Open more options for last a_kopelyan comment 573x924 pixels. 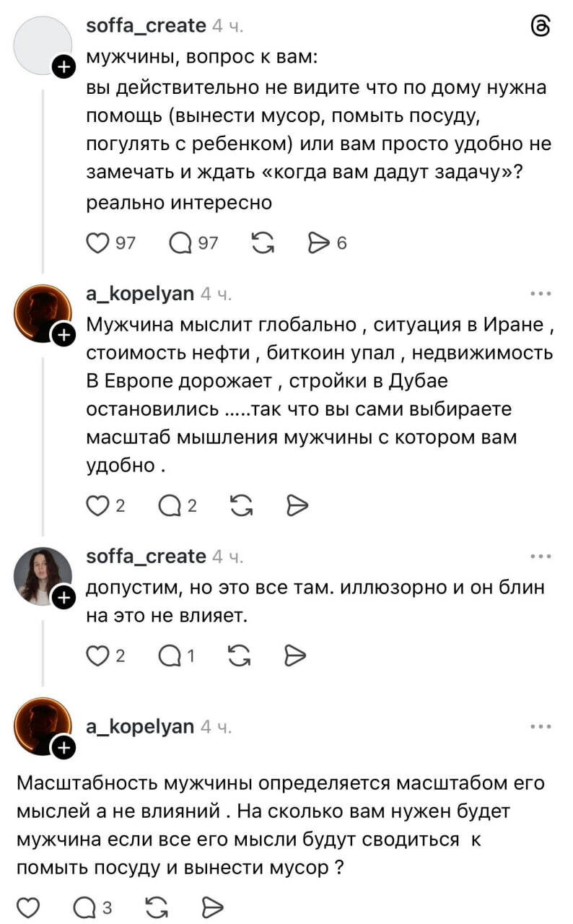coord(540,727)
